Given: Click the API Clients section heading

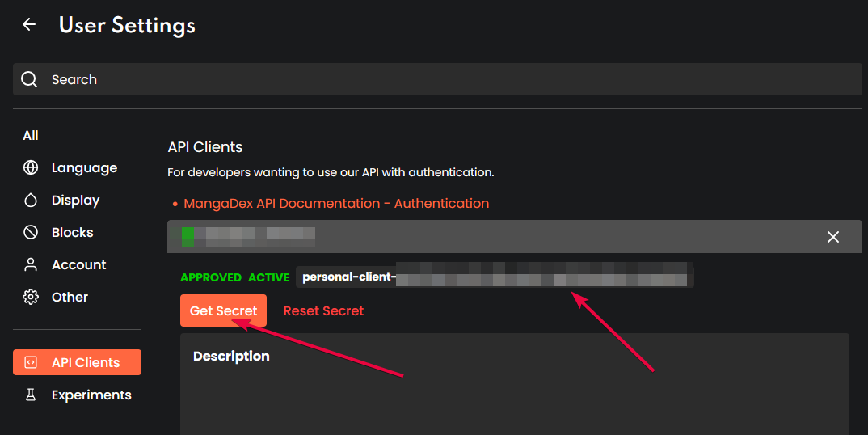Looking at the screenshot, I should 204,147.
